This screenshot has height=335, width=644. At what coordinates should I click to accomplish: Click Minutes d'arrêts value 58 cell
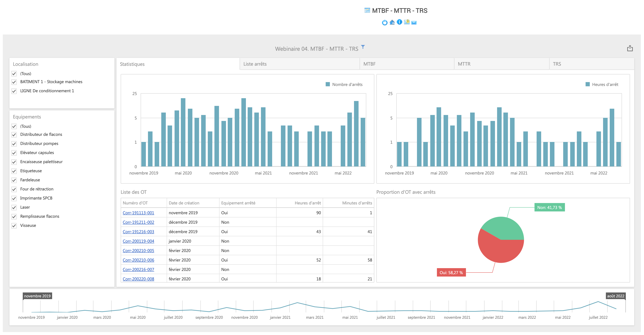348,260
